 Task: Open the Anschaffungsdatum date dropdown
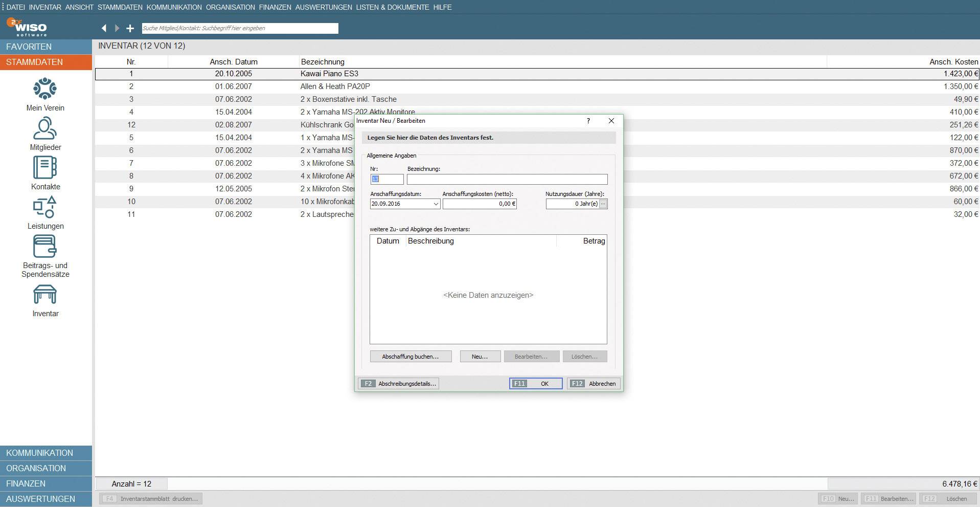[x=434, y=204]
